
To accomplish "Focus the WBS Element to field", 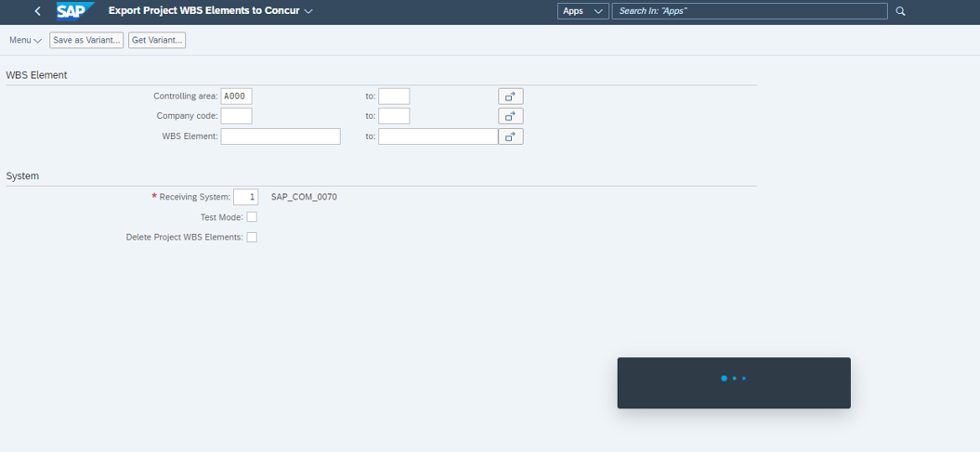I will tap(438, 136).
